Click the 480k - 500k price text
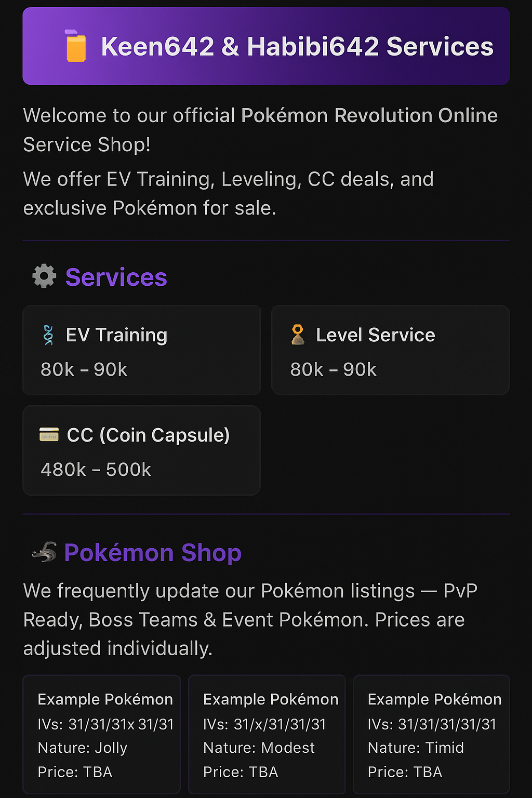The width and height of the screenshot is (532, 798). point(96,470)
